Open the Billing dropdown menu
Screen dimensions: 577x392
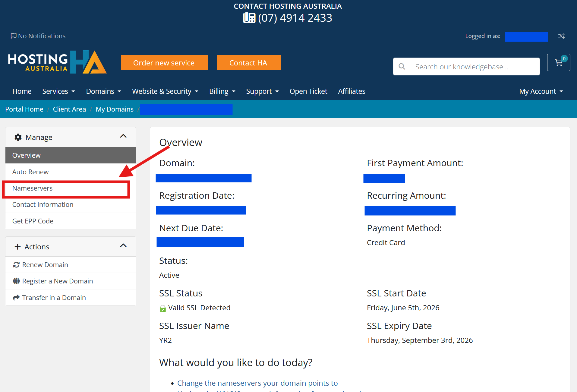point(222,91)
